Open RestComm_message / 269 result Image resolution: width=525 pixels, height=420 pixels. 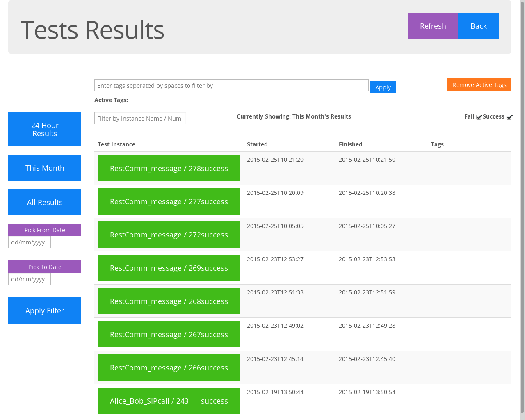tap(169, 268)
